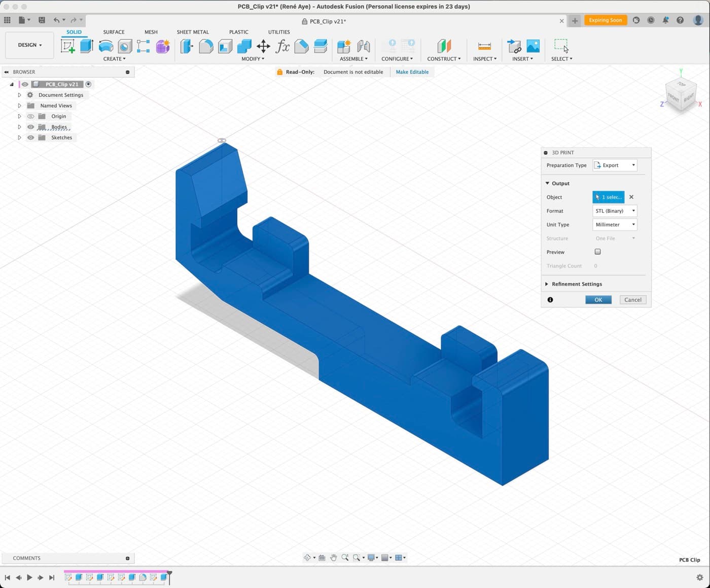This screenshot has height=588, width=710.
Task: Choose the Joint tool icon
Action: point(363,46)
